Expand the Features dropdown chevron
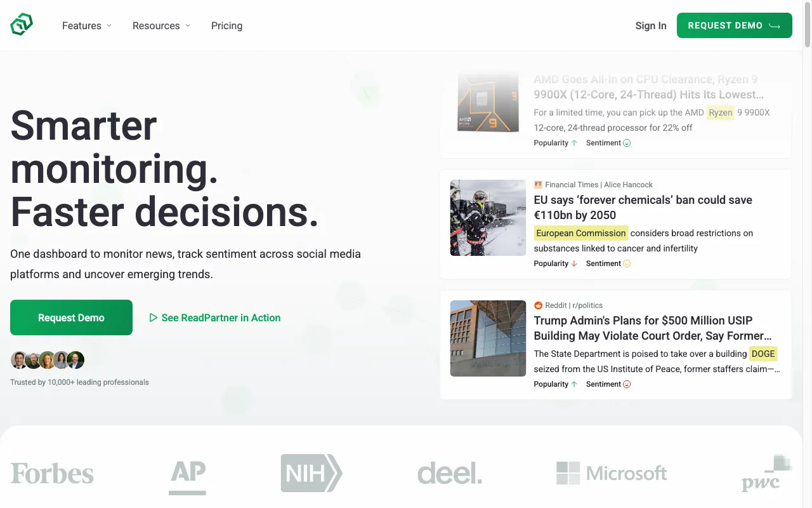This screenshot has width=812, height=508. point(109,26)
